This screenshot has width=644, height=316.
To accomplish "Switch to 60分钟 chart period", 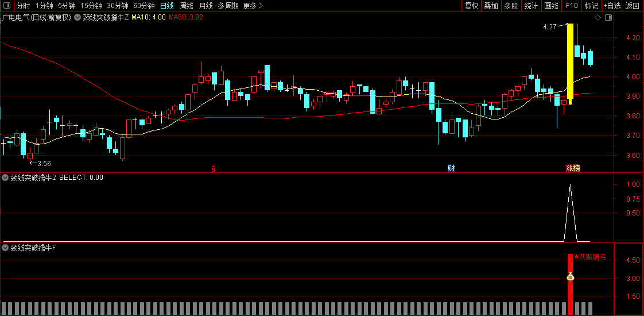I will pos(143,6).
